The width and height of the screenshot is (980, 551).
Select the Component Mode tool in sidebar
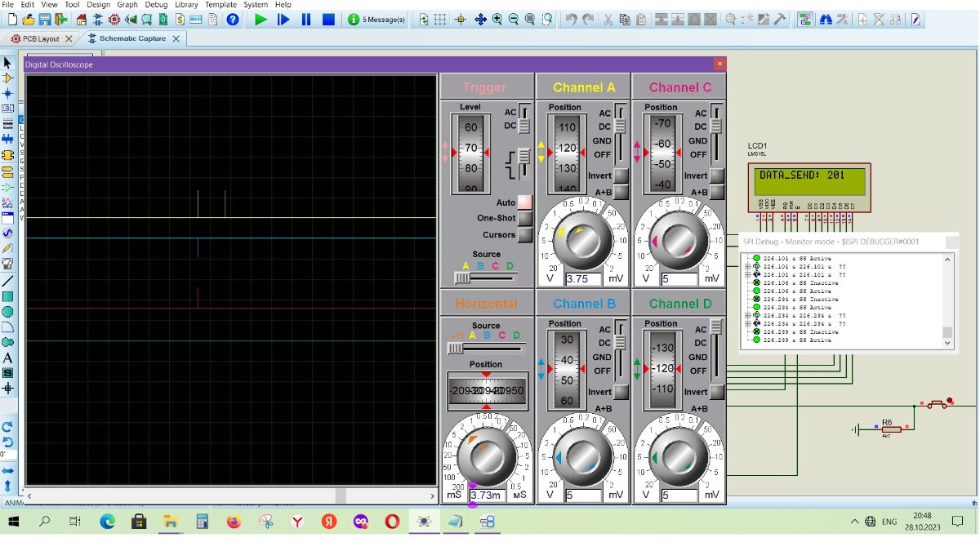[x=8, y=78]
